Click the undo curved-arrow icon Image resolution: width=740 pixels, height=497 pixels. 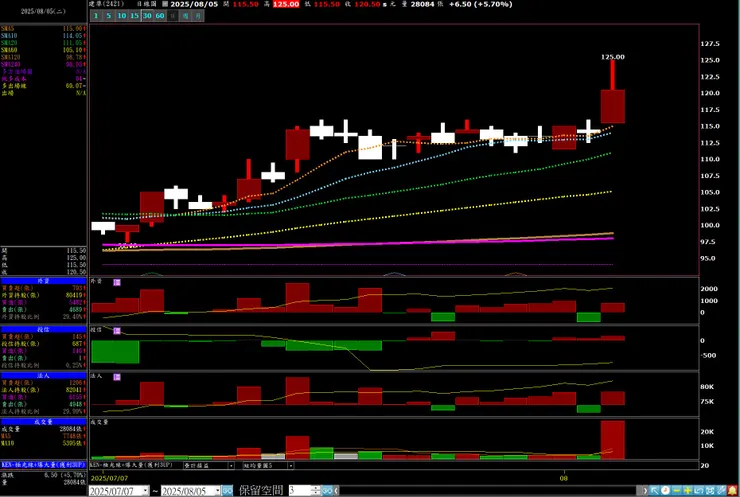(698, 491)
